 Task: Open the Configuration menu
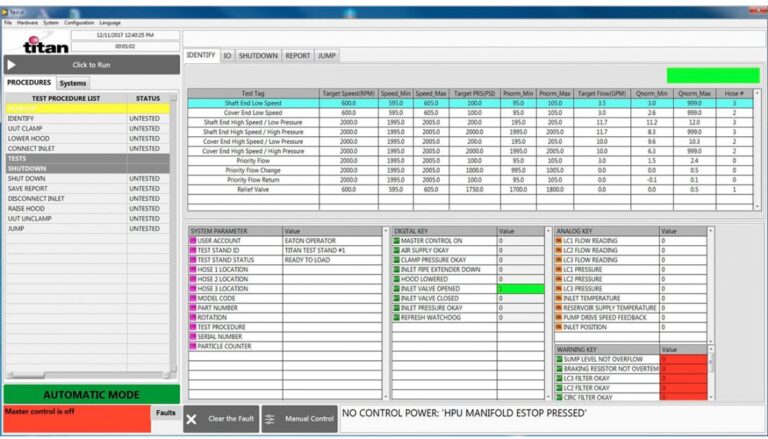coord(79,22)
